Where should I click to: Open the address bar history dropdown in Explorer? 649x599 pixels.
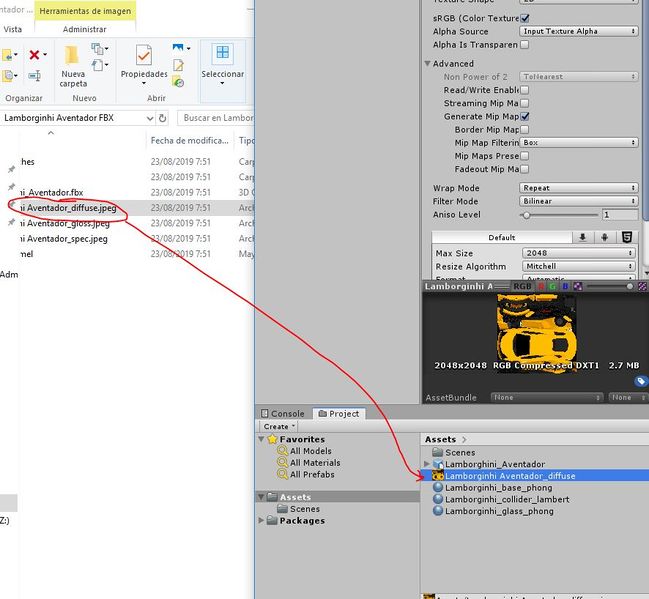point(150,118)
